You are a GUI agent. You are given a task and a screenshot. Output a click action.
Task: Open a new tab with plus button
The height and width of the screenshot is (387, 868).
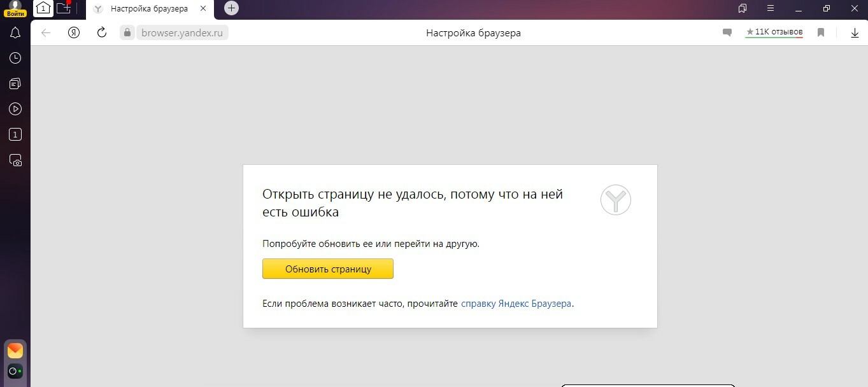(232, 8)
